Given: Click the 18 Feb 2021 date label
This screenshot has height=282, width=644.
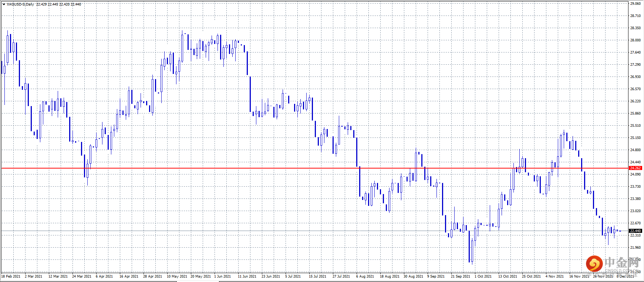Looking at the screenshot, I should pyautogui.click(x=11, y=276).
